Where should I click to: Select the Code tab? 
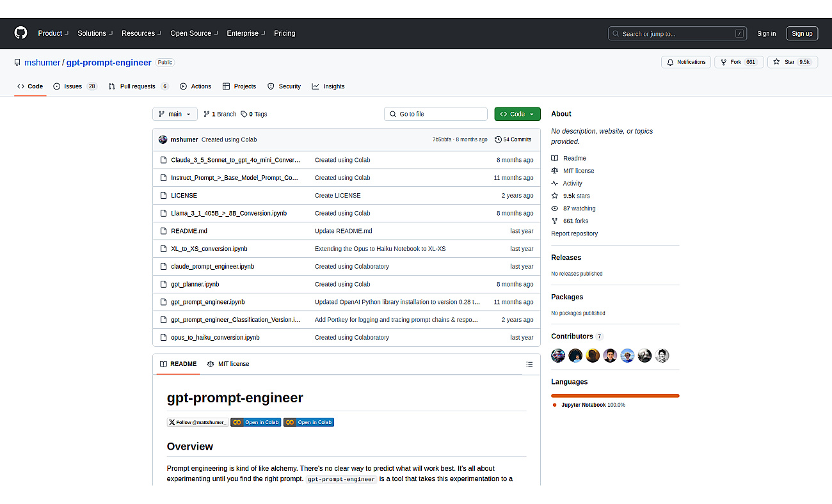click(x=30, y=86)
